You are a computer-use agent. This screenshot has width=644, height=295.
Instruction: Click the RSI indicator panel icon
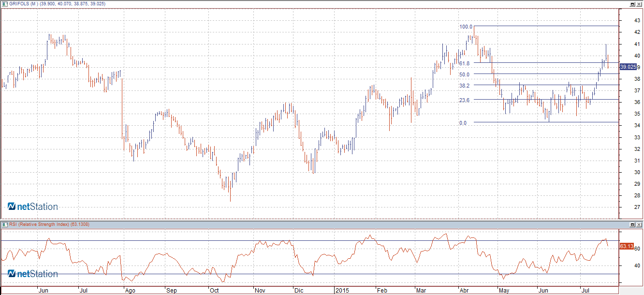[x=4, y=225]
